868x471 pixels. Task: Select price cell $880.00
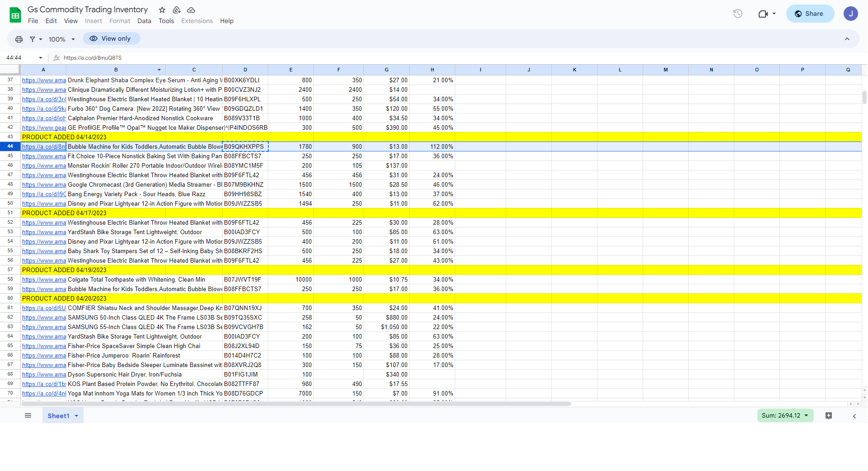387,317
